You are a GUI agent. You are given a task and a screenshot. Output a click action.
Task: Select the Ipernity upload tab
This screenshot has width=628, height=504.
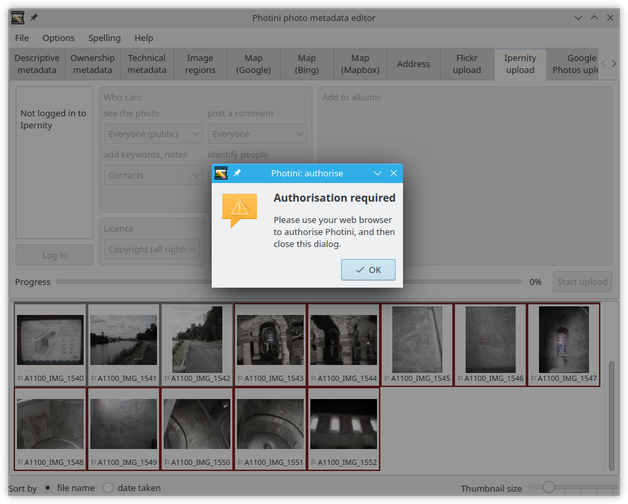520,64
